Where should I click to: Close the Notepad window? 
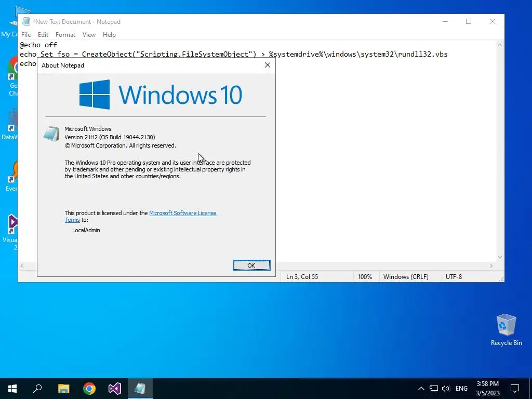493,21
